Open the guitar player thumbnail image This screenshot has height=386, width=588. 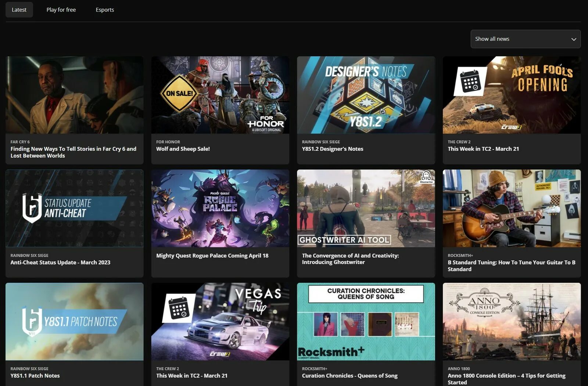(512, 208)
